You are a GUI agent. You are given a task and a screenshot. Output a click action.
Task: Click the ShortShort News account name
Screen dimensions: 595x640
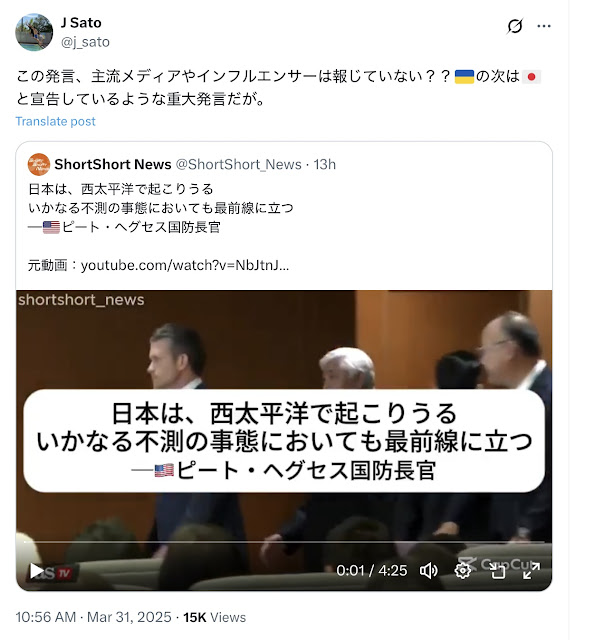113,164
